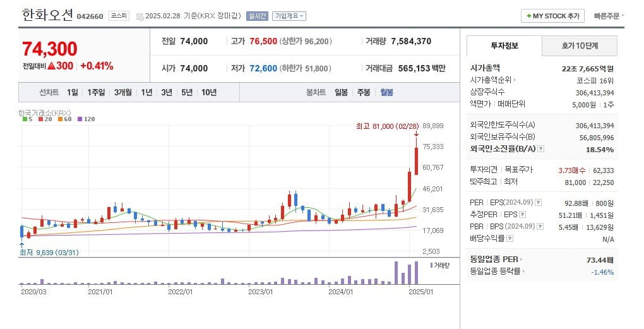The image size is (644, 329).
Task: Click the stock code 042660
Action: 90,16
